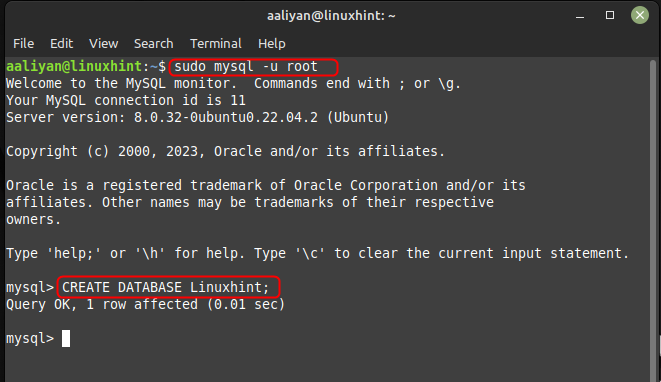
Task: Close the terminal window
Action: [640, 16]
